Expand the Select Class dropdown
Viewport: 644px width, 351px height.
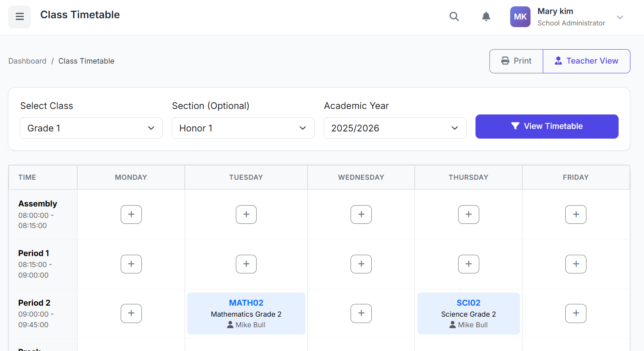pos(91,128)
